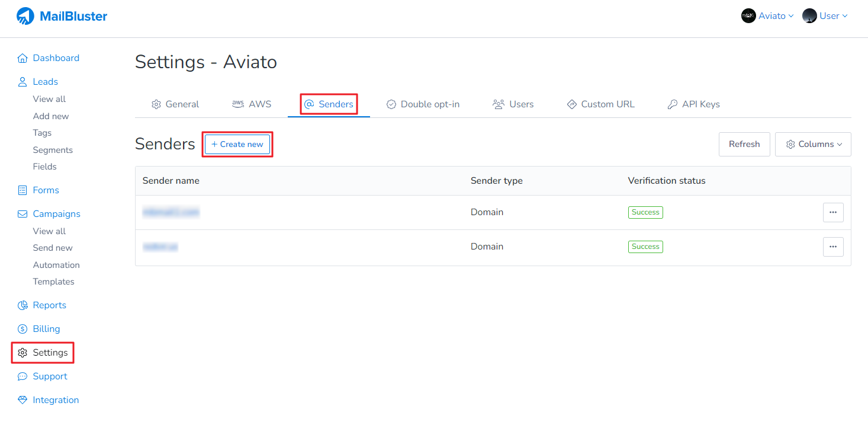Click the Support chat bubble icon
Image resolution: width=868 pixels, height=425 pixels.
point(22,376)
